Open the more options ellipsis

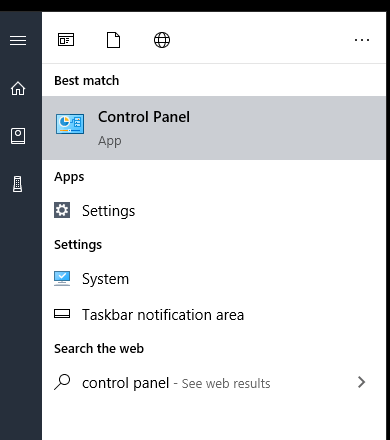point(362,40)
